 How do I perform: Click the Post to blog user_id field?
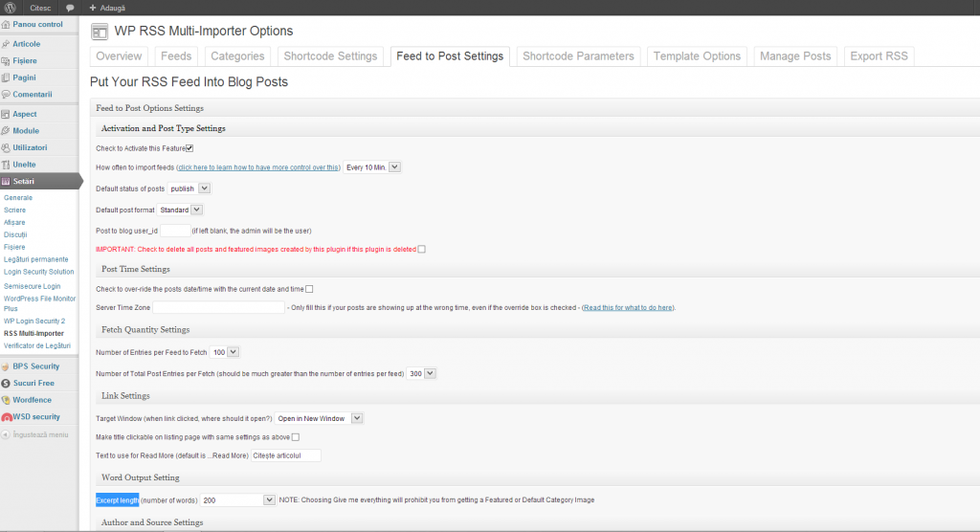pos(175,231)
